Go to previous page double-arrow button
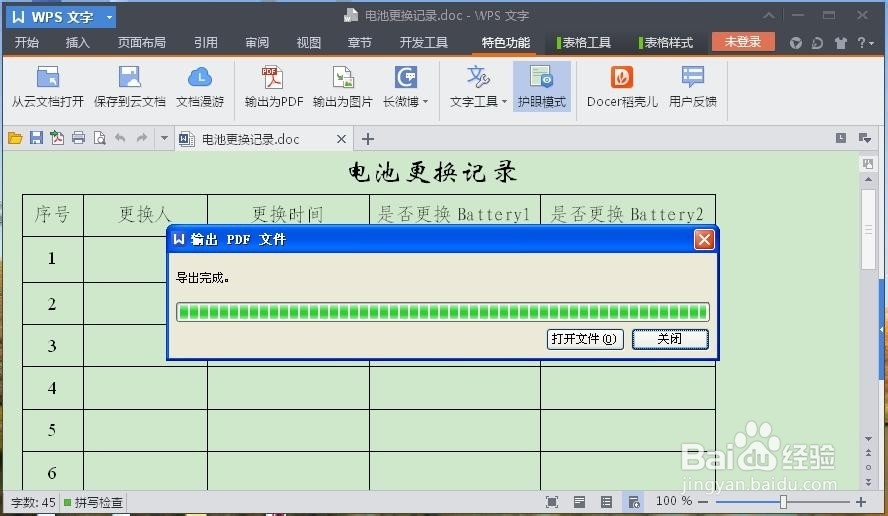888x516 pixels. [868, 453]
